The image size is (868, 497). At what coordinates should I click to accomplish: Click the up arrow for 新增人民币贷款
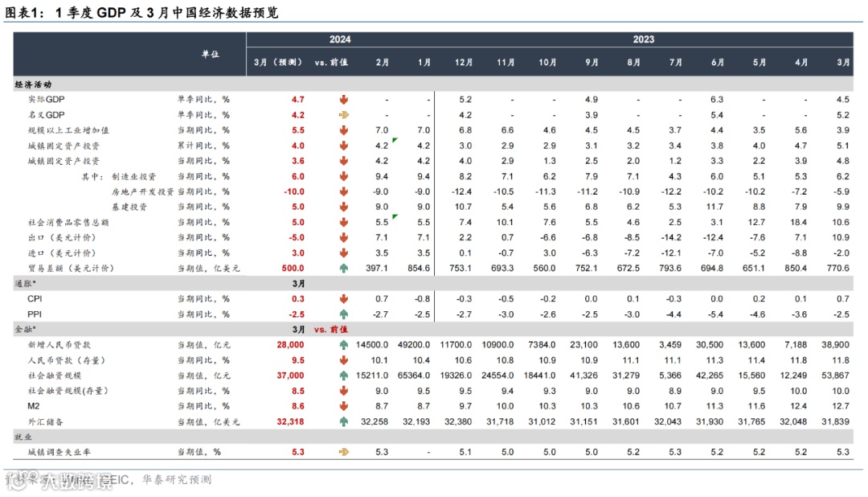point(344,345)
